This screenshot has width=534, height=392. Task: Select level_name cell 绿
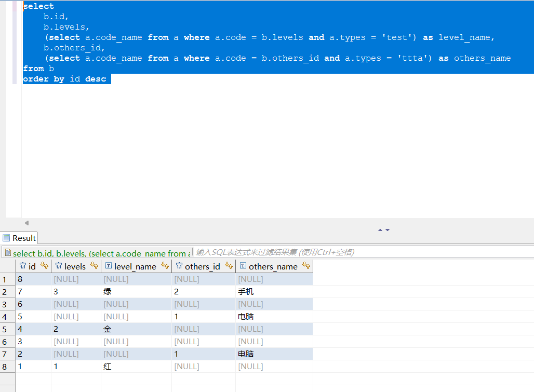coord(136,292)
